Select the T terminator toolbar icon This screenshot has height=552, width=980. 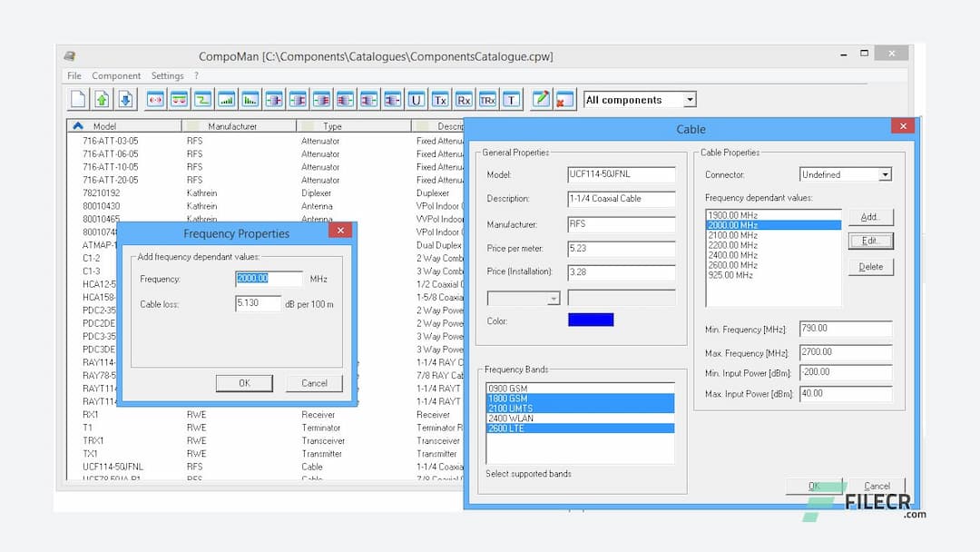point(511,99)
